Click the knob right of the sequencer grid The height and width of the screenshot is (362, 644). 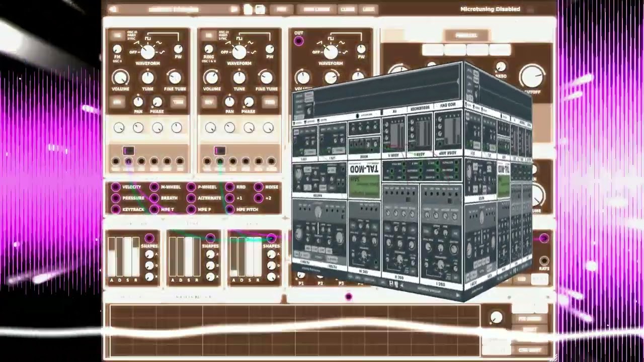(496, 317)
